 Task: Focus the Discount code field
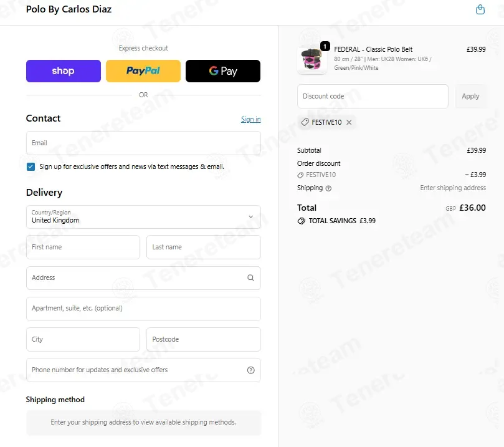pyautogui.click(x=373, y=96)
